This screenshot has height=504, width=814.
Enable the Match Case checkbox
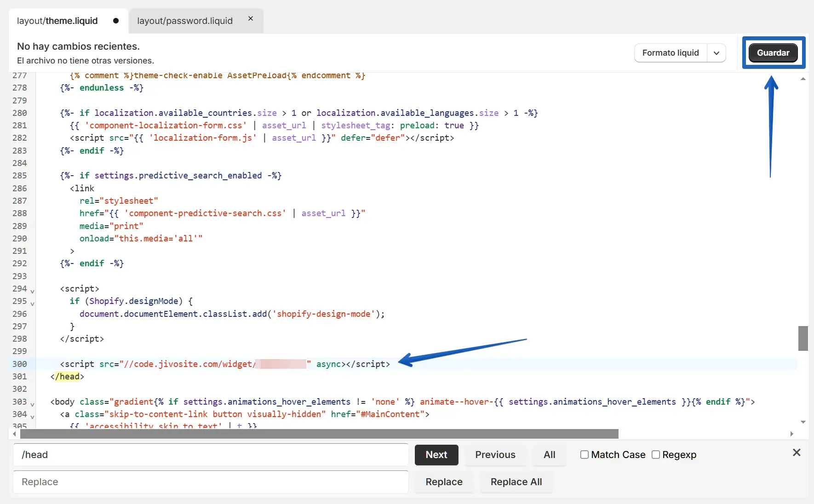tap(585, 455)
